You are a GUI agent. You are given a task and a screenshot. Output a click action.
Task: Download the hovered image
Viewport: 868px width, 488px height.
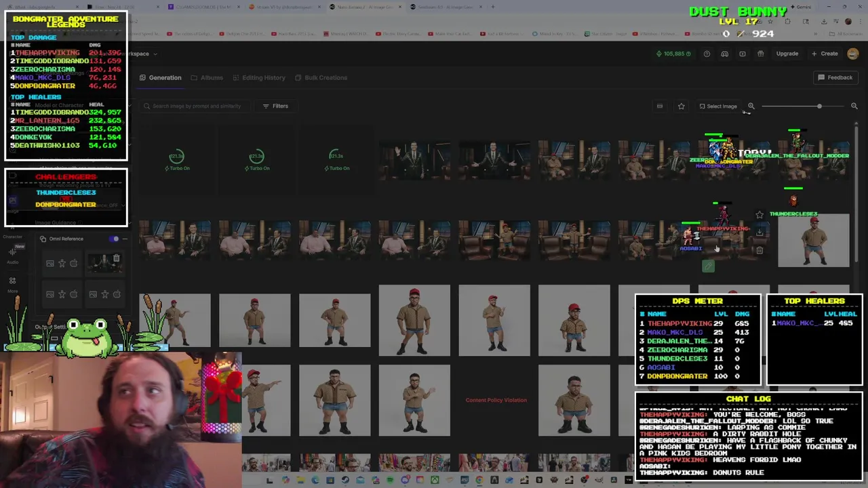[759, 232]
